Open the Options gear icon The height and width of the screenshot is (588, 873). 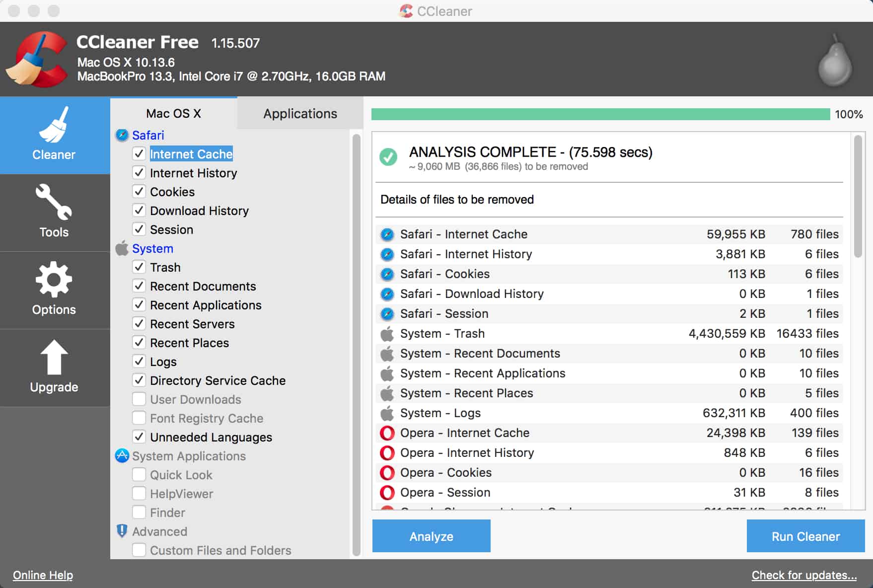click(54, 280)
